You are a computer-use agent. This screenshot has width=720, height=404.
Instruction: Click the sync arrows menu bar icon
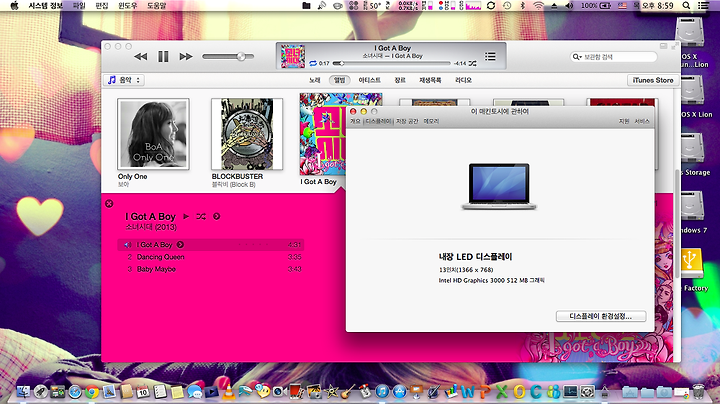click(x=491, y=6)
